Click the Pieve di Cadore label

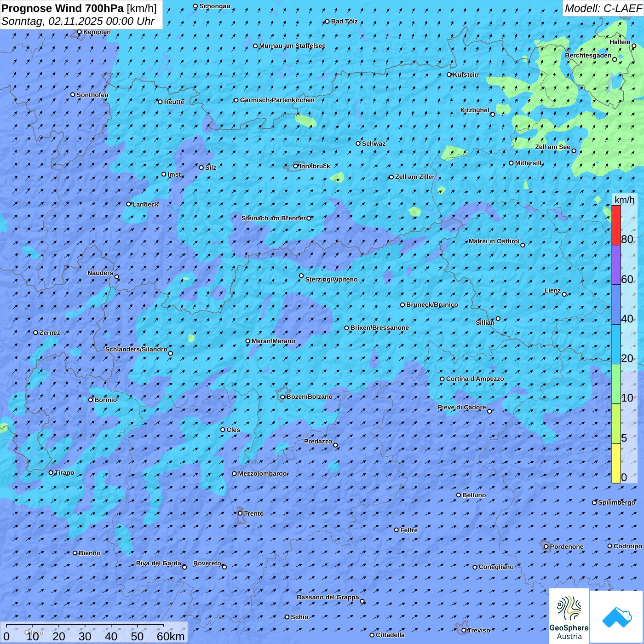(462, 407)
